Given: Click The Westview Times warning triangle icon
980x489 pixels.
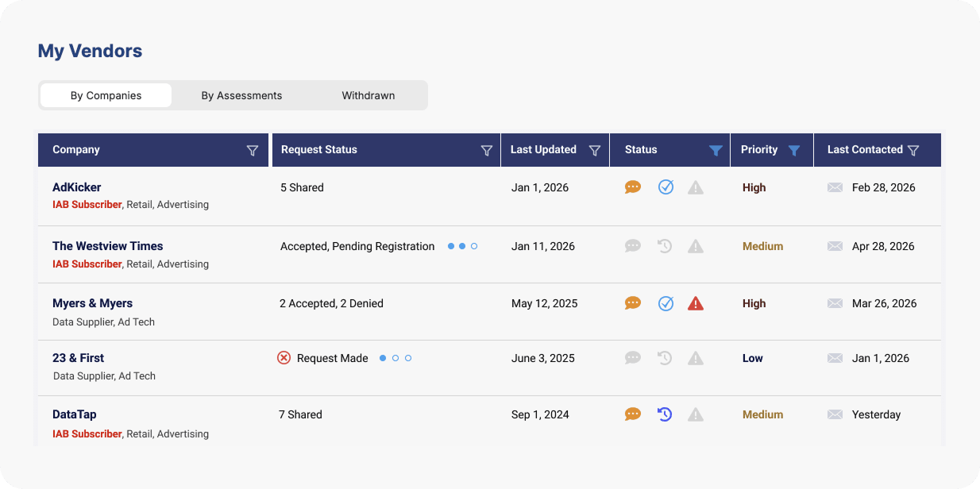Looking at the screenshot, I should (x=696, y=247).
